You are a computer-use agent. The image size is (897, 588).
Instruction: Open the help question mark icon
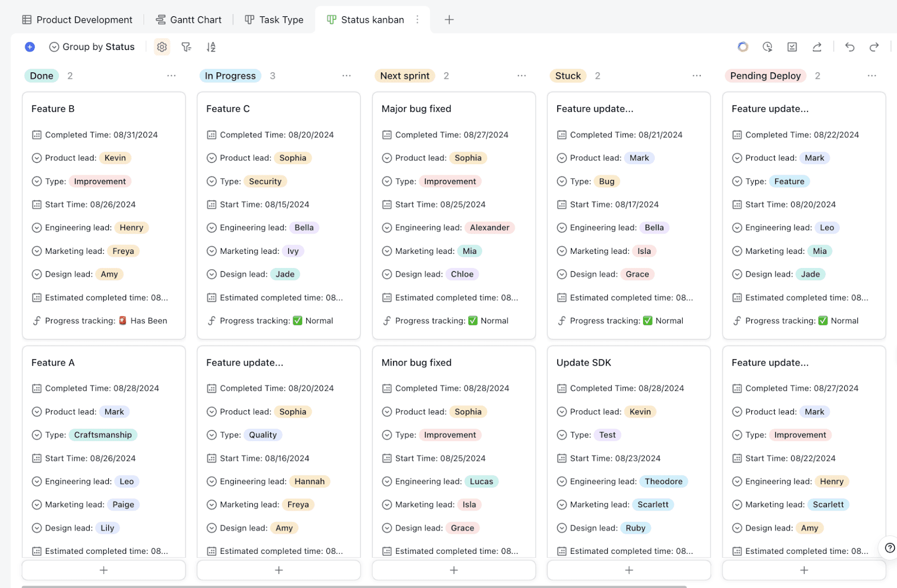click(889, 548)
